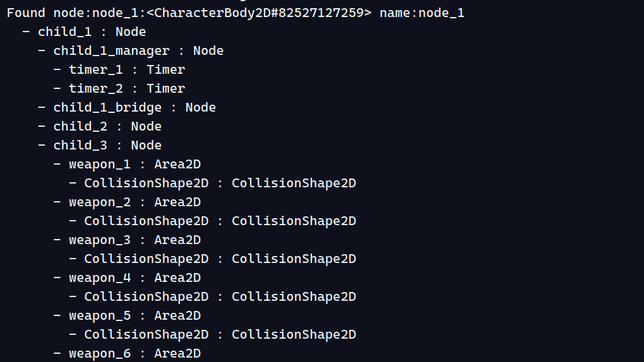Click CollisionShape2D under weapon_1
Image resolution: width=644 pixels, height=362 pixels.
click(212, 183)
